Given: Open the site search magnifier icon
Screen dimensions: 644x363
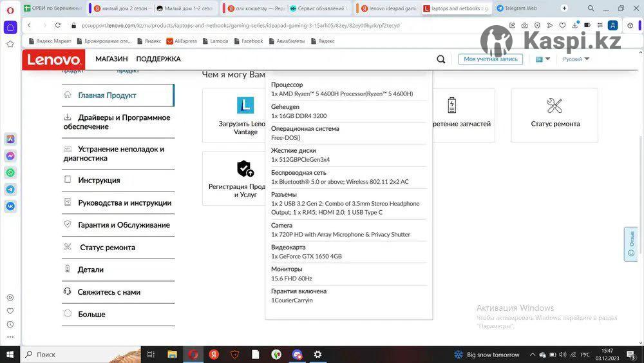Looking at the screenshot, I should point(440,59).
